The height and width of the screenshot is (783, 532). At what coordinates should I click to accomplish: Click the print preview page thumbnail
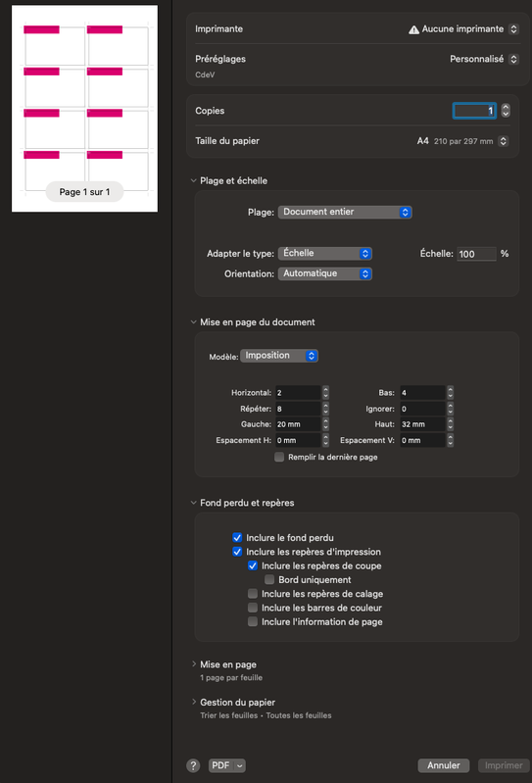[85, 109]
